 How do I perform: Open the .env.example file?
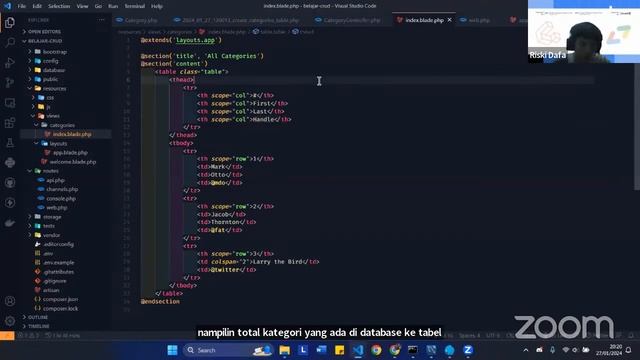58,262
